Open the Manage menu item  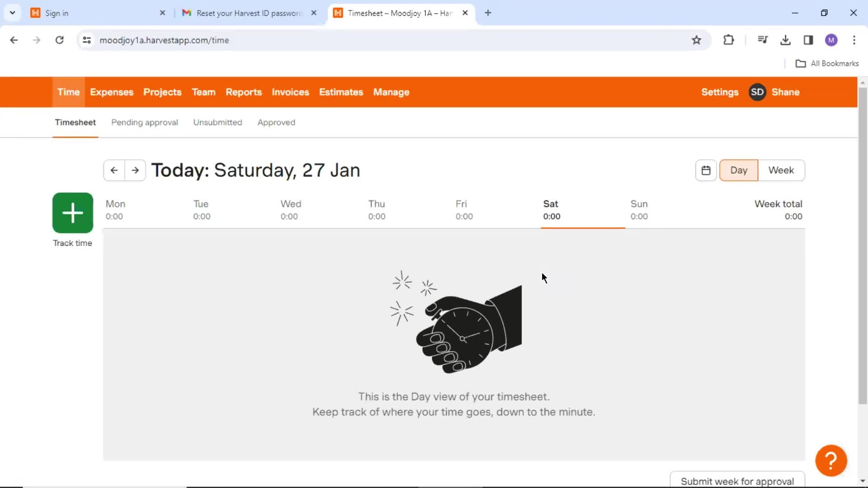[x=391, y=92]
